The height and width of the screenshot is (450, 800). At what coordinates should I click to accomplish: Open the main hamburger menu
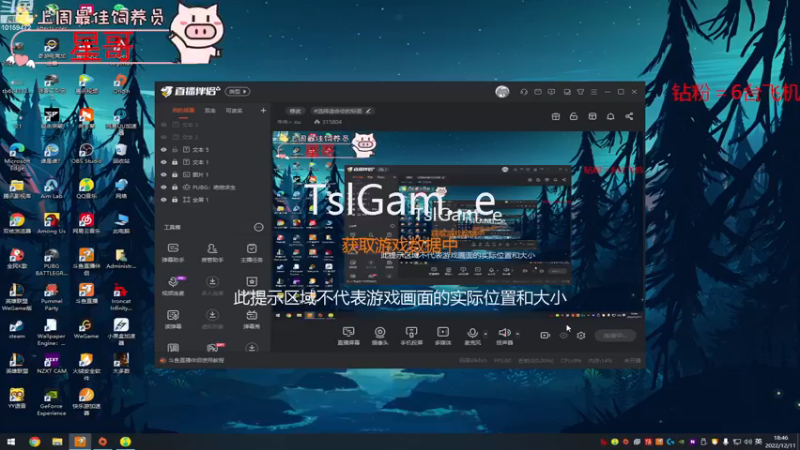click(594, 92)
